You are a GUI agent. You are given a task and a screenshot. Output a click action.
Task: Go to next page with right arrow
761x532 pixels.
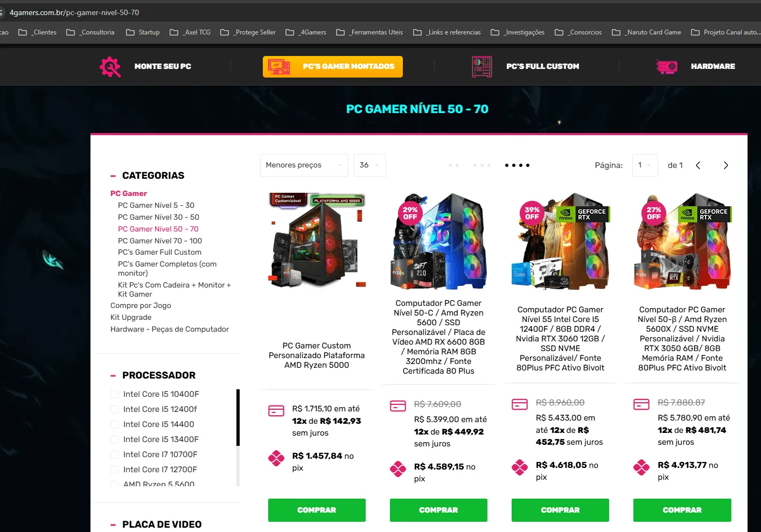pyautogui.click(x=725, y=165)
